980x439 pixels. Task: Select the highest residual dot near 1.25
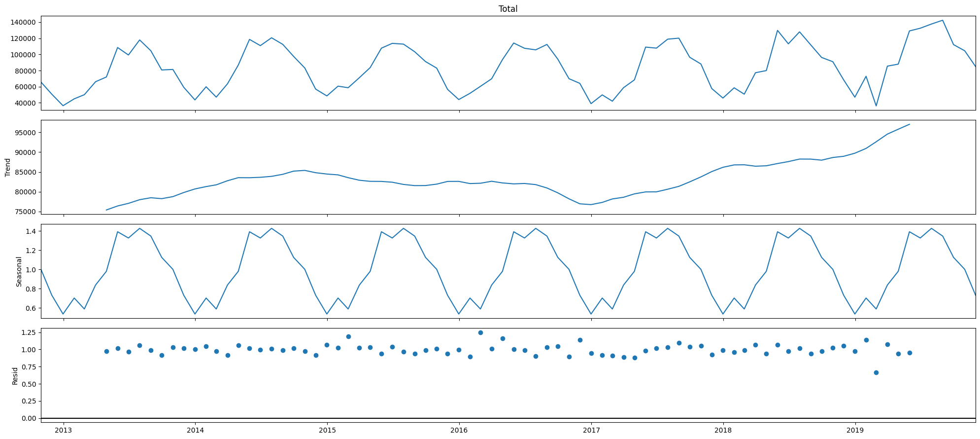480,332
